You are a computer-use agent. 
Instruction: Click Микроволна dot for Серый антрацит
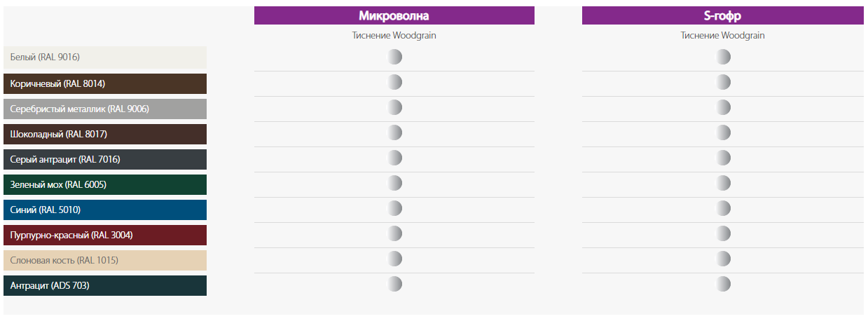click(394, 158)
